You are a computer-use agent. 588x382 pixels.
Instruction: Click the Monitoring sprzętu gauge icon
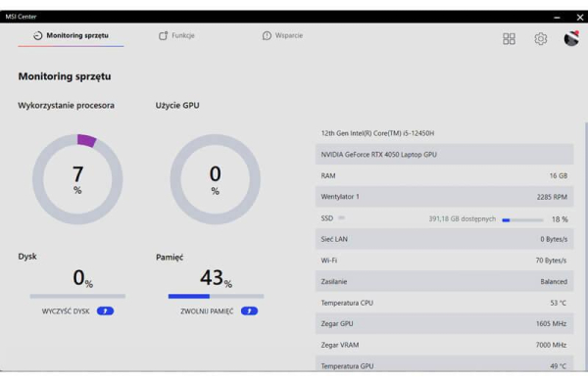(x=38, y=35)
